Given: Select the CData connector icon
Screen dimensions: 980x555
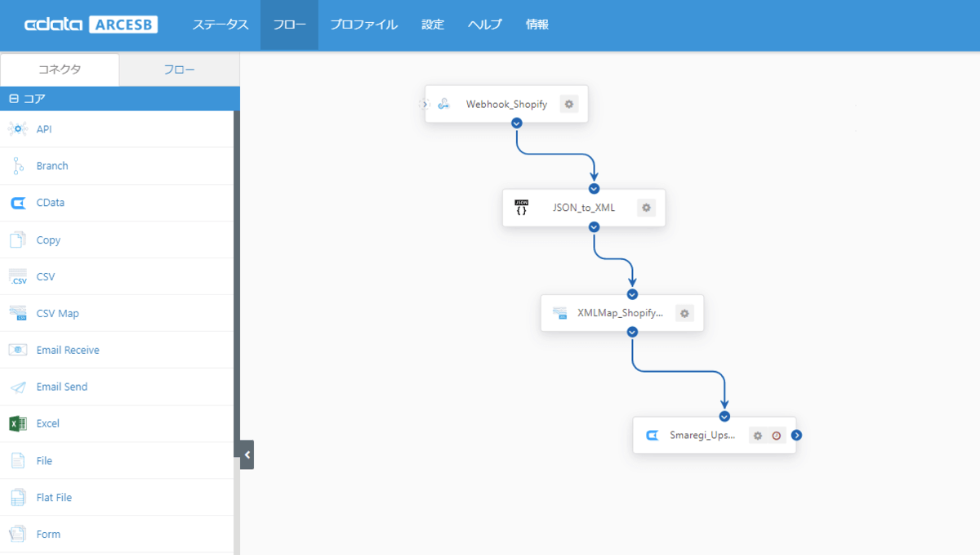Looking at the screenshot, I should coord(18,202).
